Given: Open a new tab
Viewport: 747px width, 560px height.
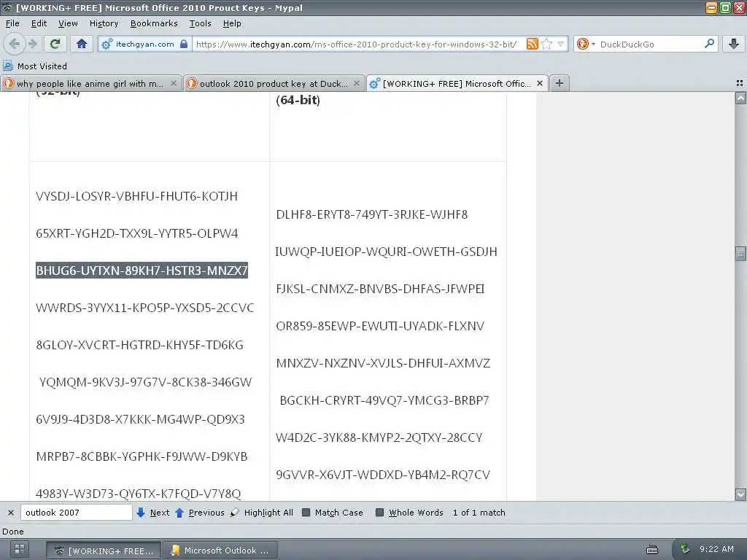Looking at the screenshot, I should point(560,83).
